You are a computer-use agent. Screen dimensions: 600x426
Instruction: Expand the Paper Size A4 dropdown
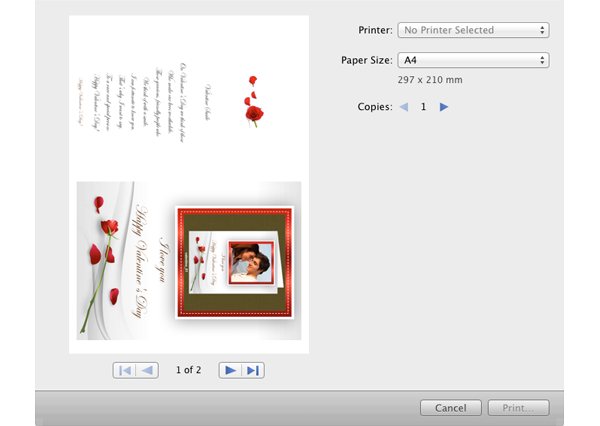pyautogui.click(x=473, y=60)
